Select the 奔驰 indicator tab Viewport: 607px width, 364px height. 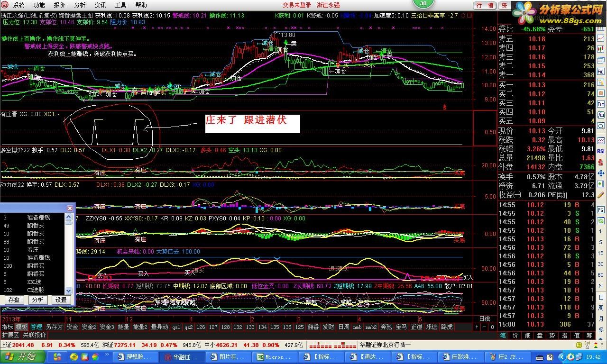pyautogui.click(x=386, y=327)
